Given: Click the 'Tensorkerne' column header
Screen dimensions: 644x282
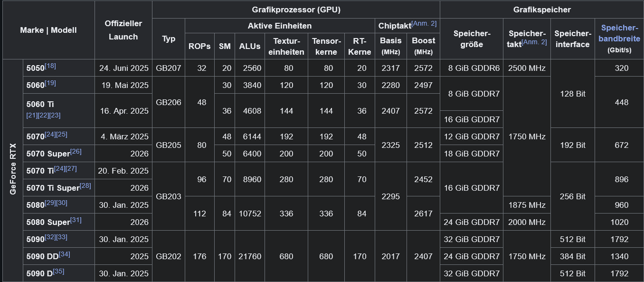Looking at the screenshot, I should (326, 46).
